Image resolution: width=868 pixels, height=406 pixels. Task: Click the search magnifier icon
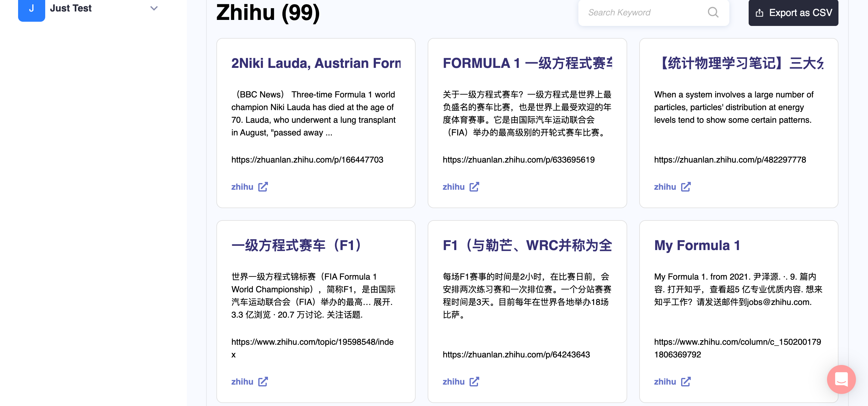pos(713,12)
